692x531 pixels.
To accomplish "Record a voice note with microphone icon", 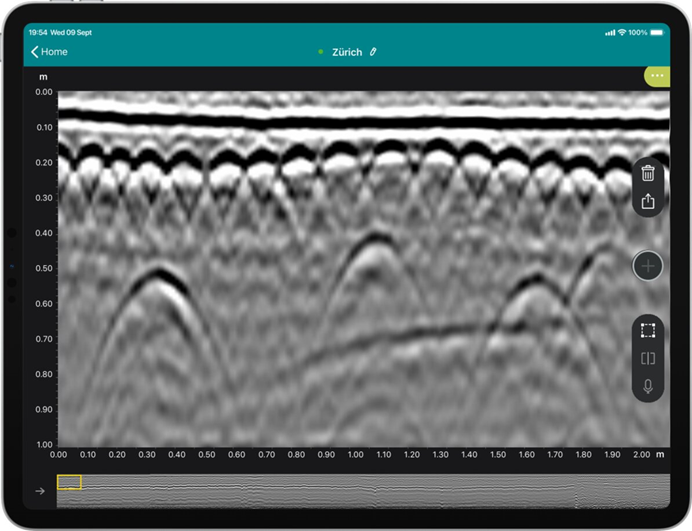I will (x=647, y=387).
